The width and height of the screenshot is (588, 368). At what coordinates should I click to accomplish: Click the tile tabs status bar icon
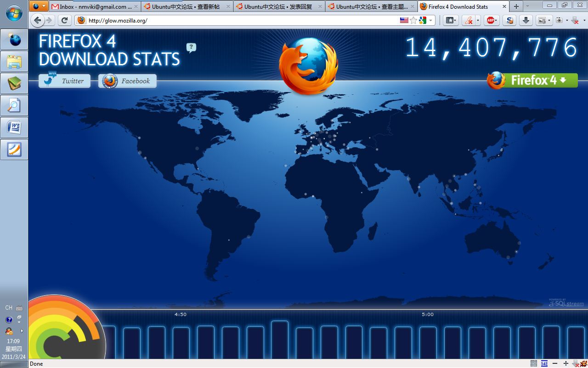click(534, 363)
